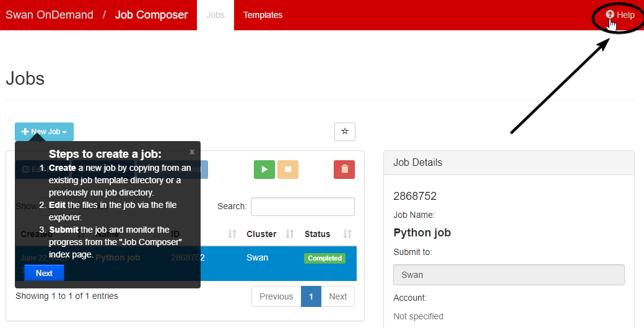This screenshot has width=644, height=328.
Task: Open the Submit to Swan cluster selector
Action: 508,275
